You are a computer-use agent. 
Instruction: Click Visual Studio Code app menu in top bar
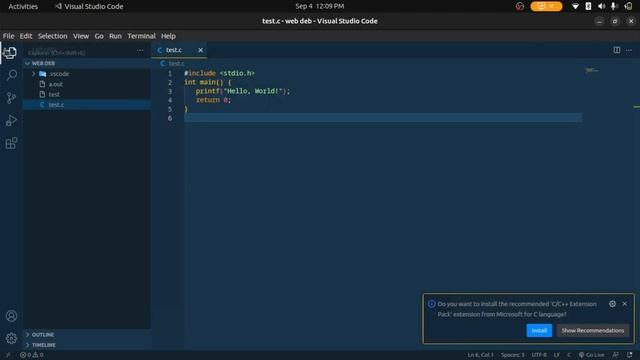89,6
